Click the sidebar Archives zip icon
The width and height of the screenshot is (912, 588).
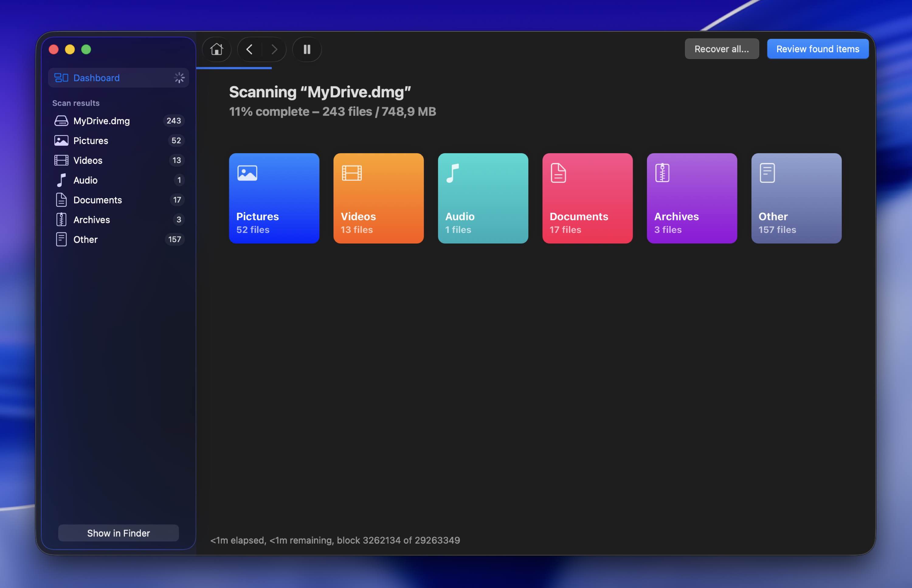61,220
